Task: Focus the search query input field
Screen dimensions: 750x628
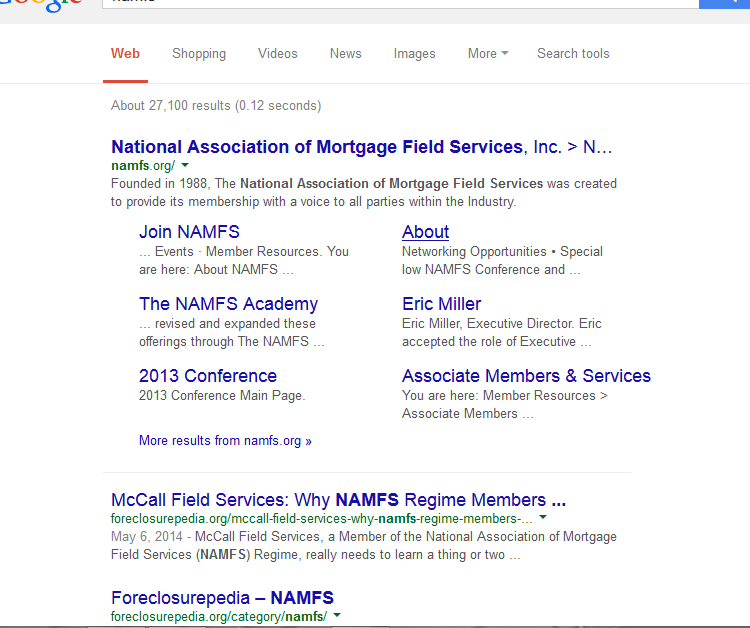Action: click(400, 4)
